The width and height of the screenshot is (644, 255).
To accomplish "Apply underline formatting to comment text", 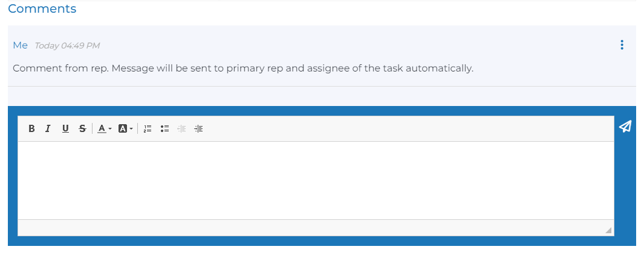I will pos(65,128).
